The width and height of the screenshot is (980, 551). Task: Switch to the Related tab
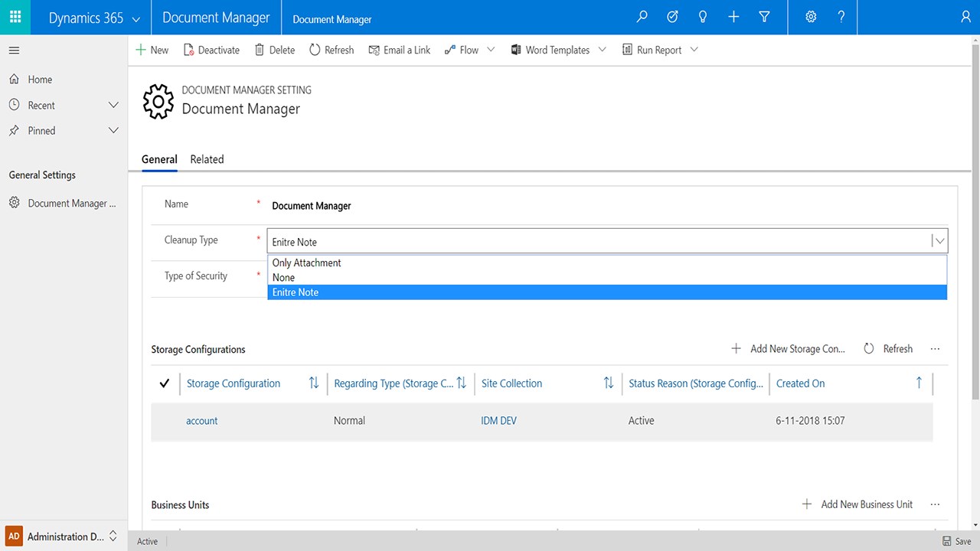(207, 159)
